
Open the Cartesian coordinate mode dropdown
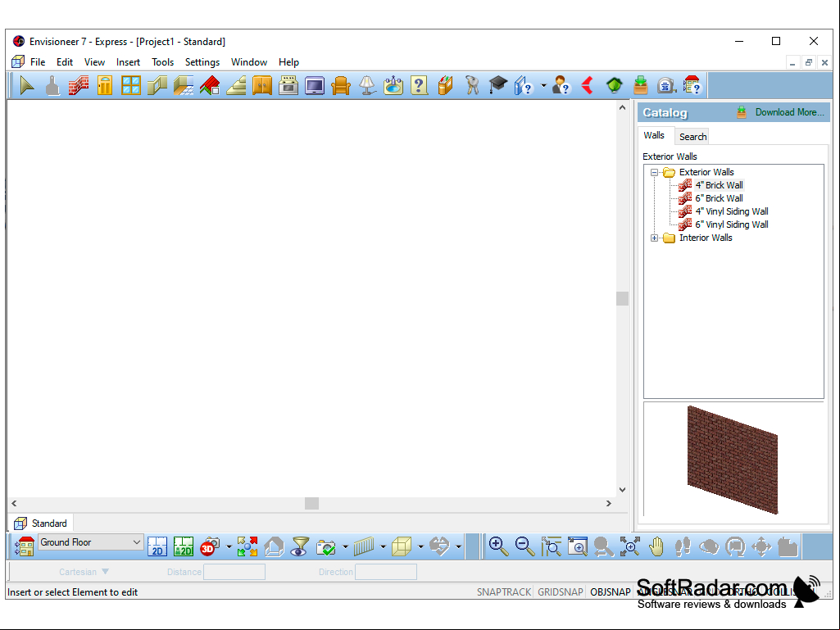click(84, 572)
